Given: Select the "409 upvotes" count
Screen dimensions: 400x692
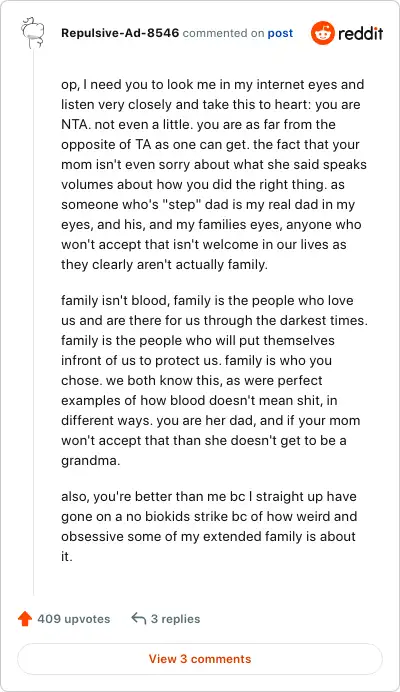Looking at the screenshot, I should [x=74, y=619].
